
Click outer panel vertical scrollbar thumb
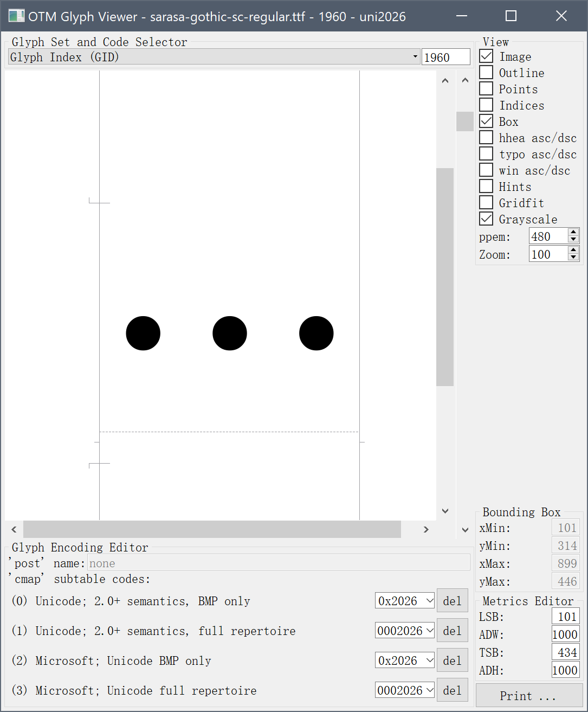[465, 121]
